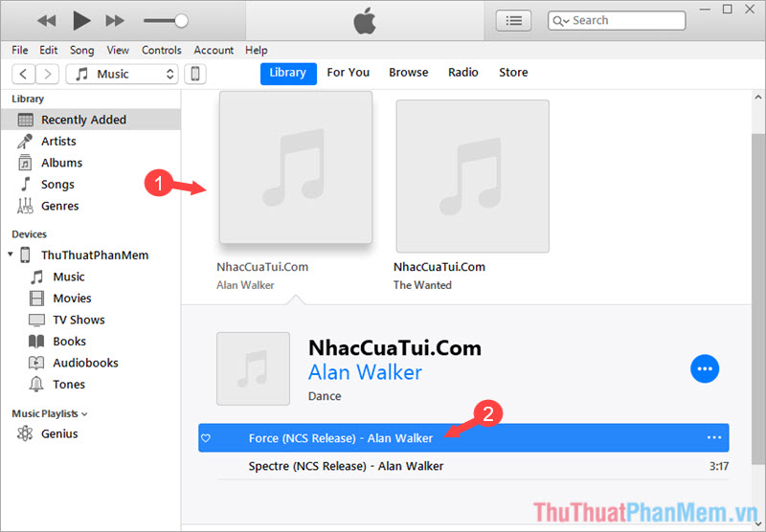Screen dimensions: 766x532
Task: Click the vertical scrollbar in album view
Action: tap(758, 298)
